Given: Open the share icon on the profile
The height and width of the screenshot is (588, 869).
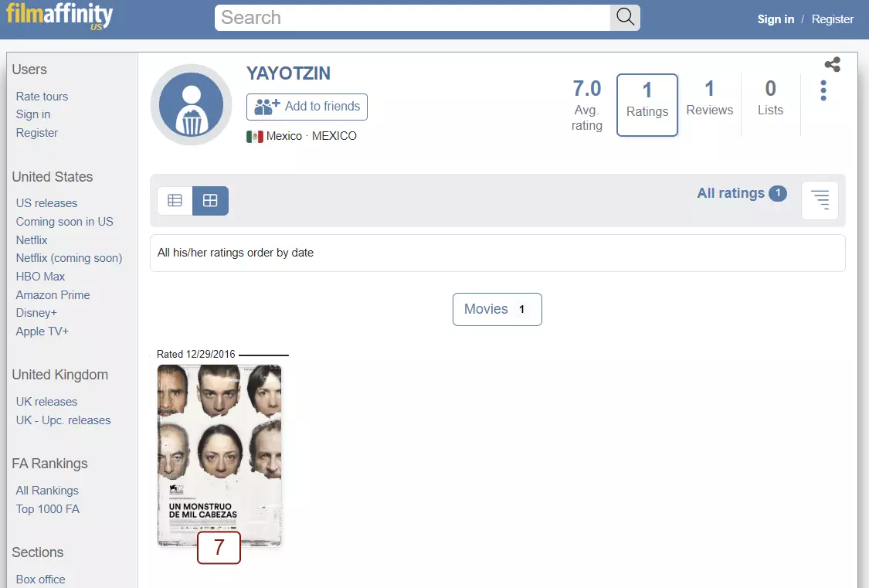Looking at the screenshot, I should [x=833, y=65].
